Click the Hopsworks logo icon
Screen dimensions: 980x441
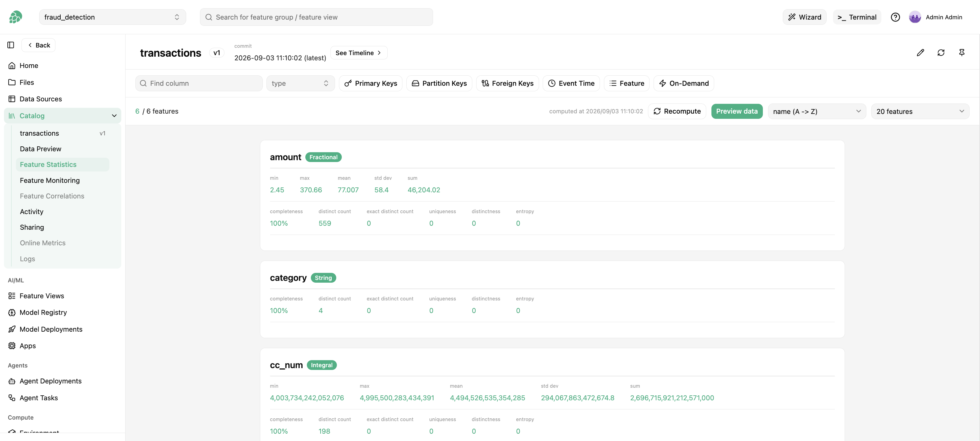pyautogui.click(x=16, y=17)
